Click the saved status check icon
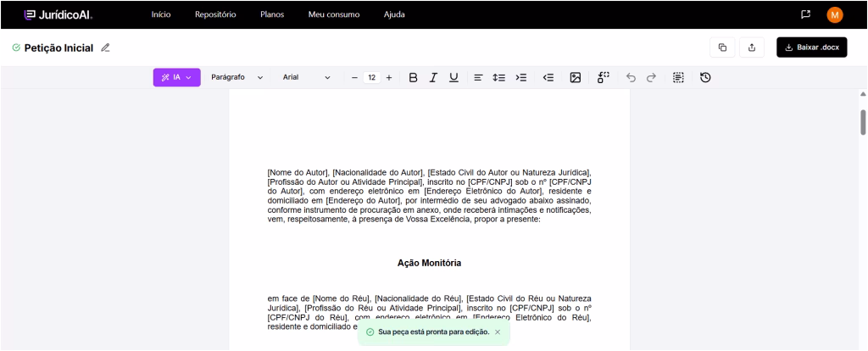 click(16, 47)
